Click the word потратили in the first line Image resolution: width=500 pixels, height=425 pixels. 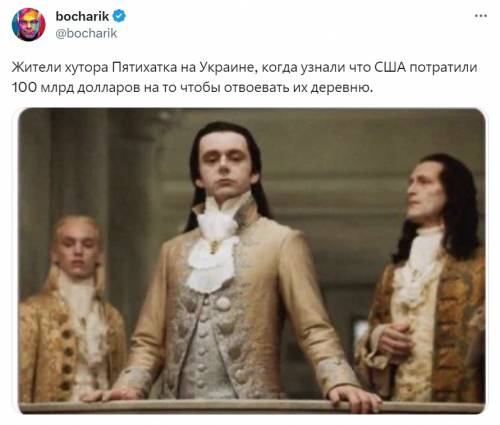pos(443,68)
